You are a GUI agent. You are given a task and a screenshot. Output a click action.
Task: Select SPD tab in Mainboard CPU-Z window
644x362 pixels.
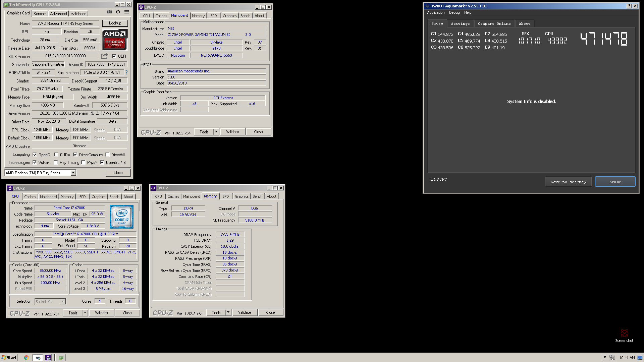(213, 16)
